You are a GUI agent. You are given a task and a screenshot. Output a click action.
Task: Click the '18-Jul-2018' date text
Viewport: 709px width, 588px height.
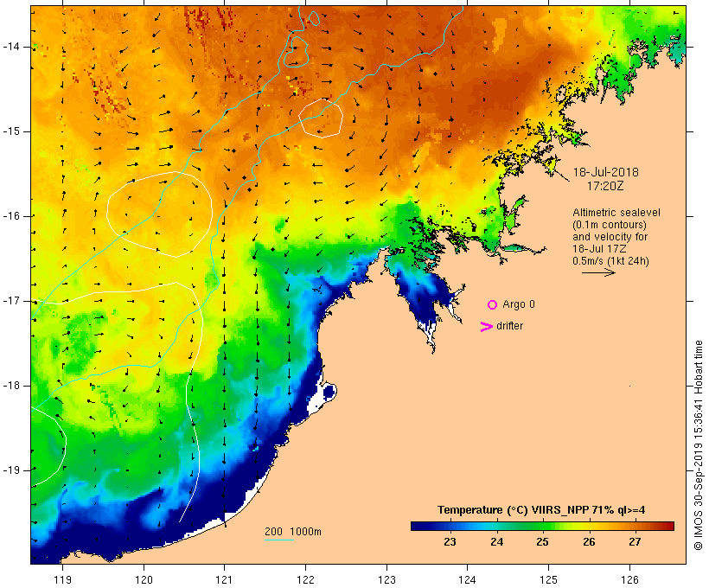pos(606,172)
